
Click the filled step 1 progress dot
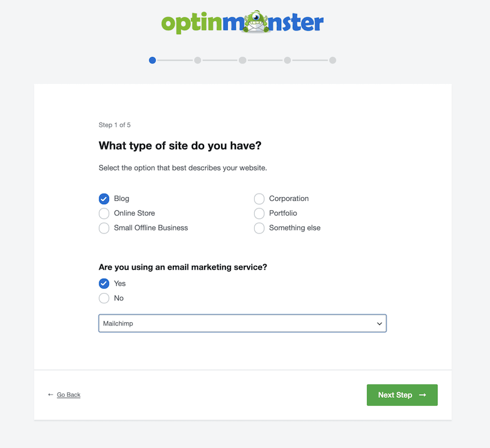coord(152,60)
